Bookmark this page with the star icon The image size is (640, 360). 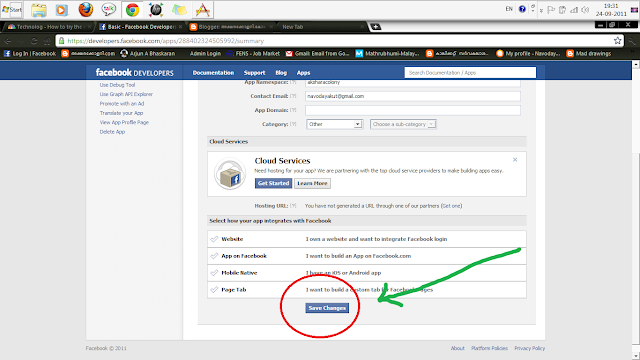click(617, 40)
